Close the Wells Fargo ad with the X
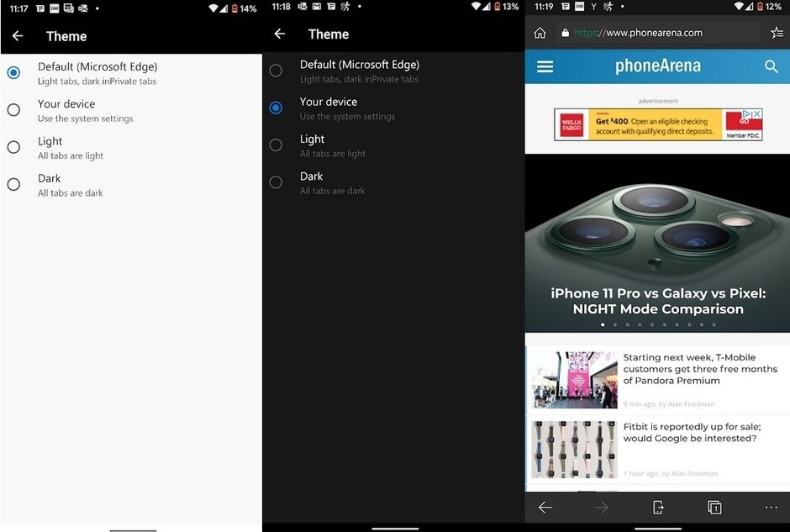The height and width of the screenshot is (532, 790). click(756, 113)
